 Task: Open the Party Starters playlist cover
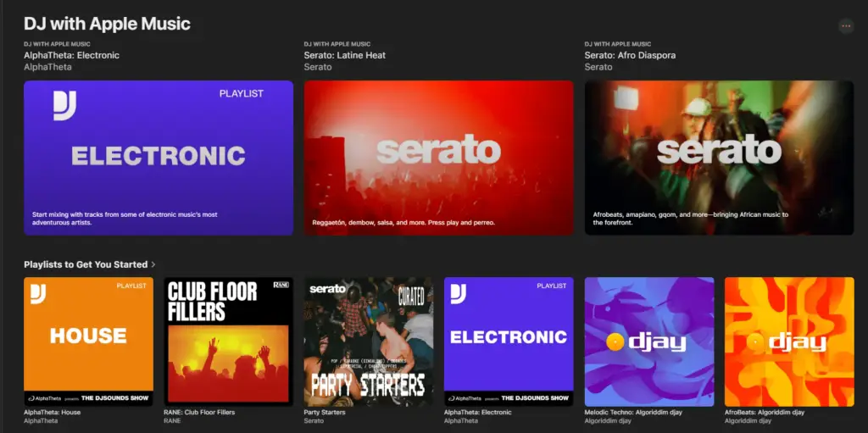(369, 341)
